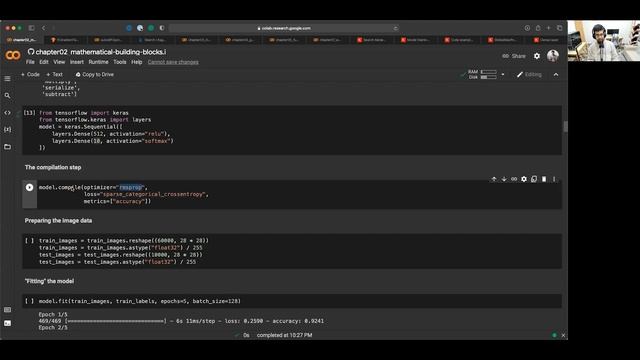
Task: Click the highlighted rmsprop text in code
Action: pyautogui.click(x=131, y=187)
